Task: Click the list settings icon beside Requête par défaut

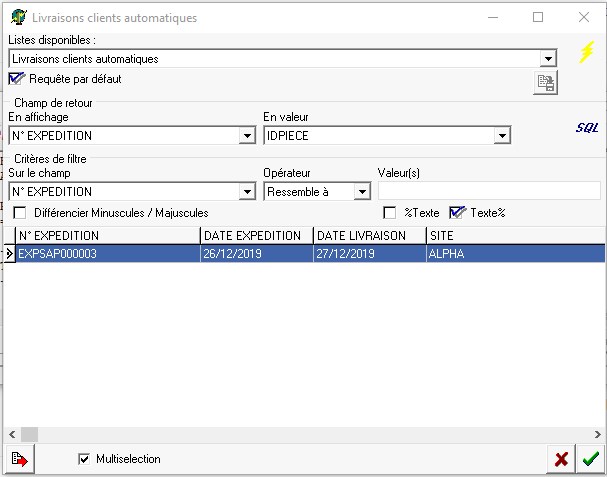Action: tap(545, 84)
